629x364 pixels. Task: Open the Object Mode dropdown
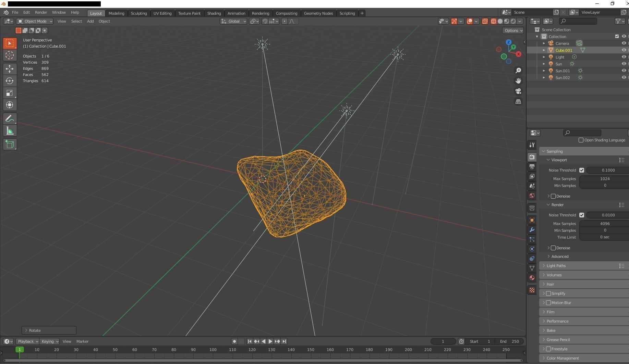tap(35, 21)
